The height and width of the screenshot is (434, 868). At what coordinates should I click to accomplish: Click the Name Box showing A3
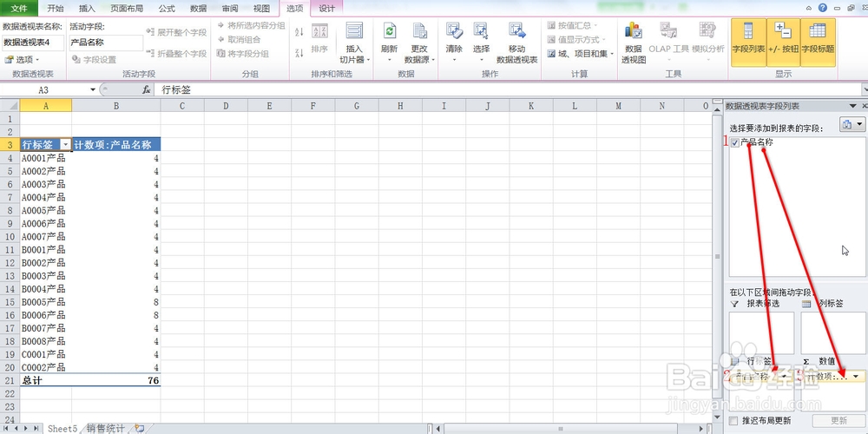click(x=44, y=89)
